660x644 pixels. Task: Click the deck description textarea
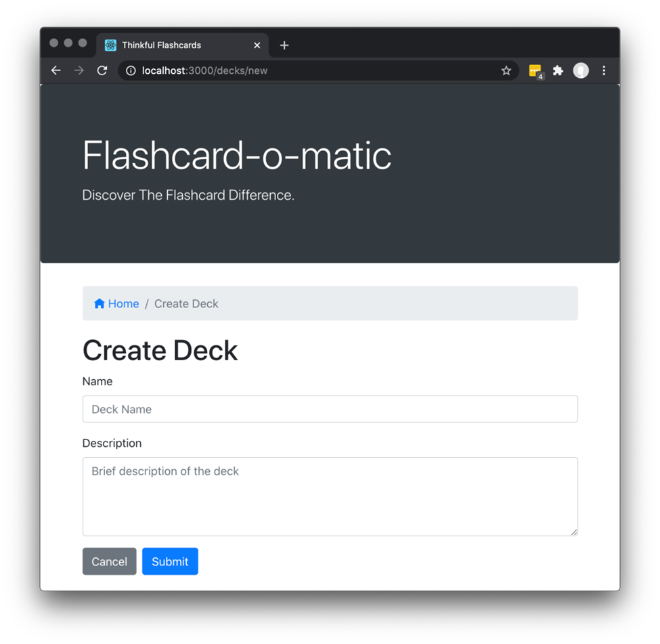tap(330, 496)
